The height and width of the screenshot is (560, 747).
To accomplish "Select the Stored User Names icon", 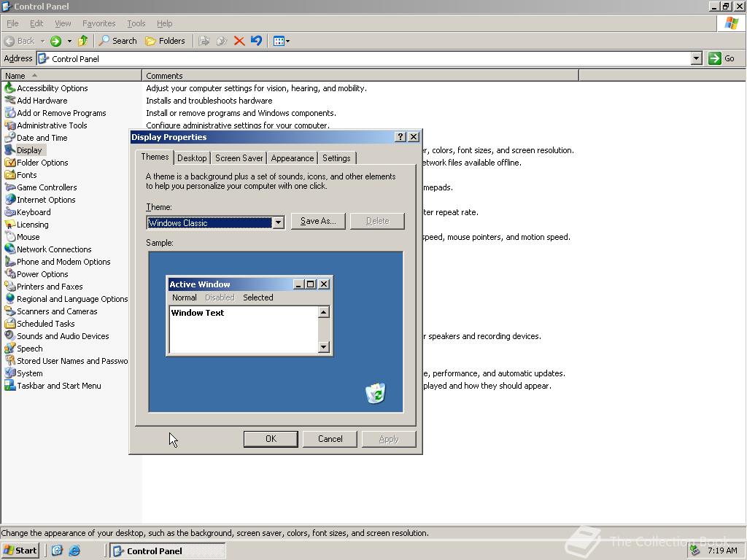I will [10, 360].
